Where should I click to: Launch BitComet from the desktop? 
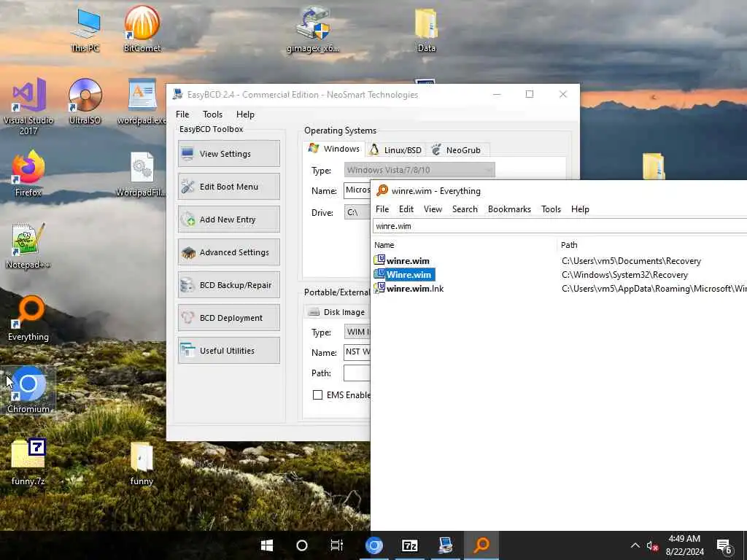click(142, 28)
